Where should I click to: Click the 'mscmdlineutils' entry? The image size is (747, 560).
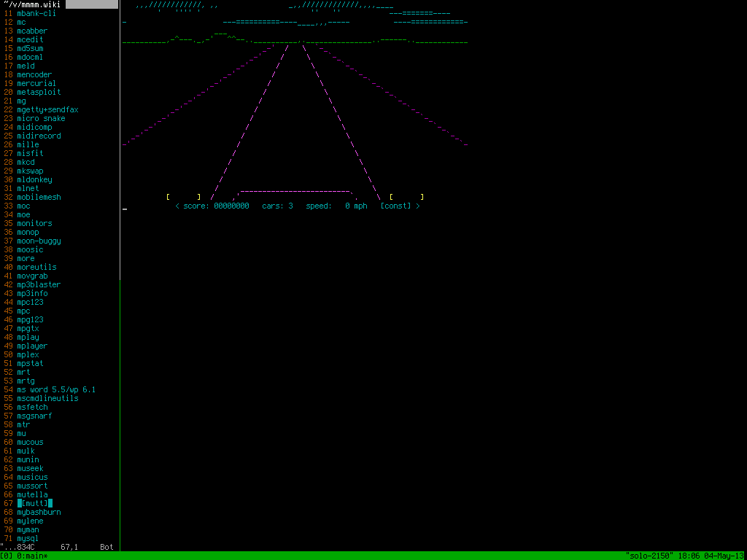click(47, 398)
